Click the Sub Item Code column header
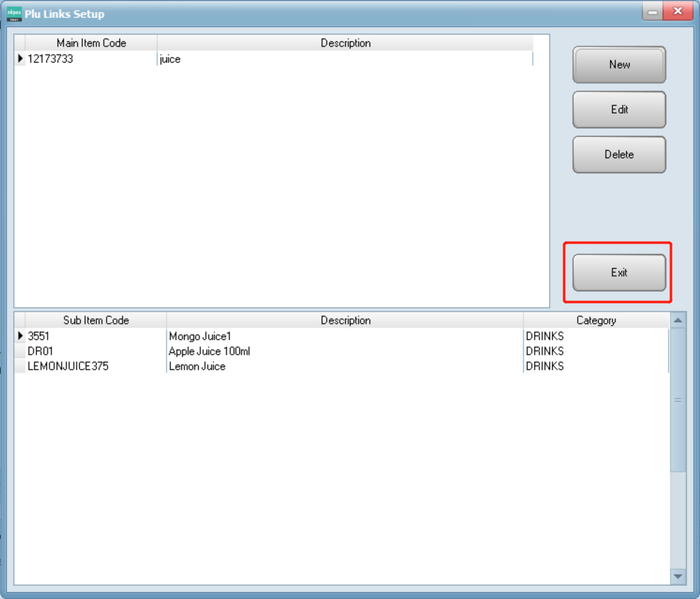This screenshot has height=599, width=700. (96, 320)
